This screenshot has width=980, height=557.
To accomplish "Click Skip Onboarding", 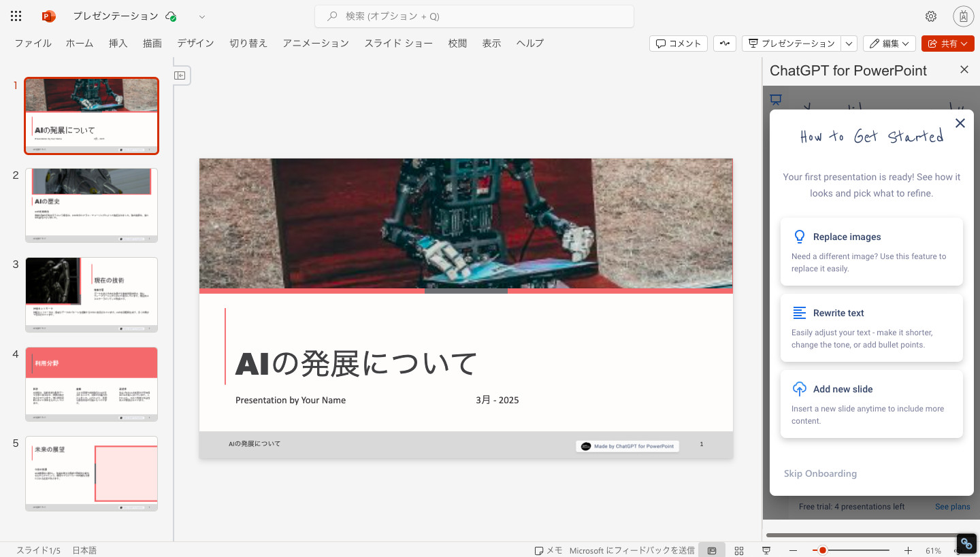I will click(820, 473).
